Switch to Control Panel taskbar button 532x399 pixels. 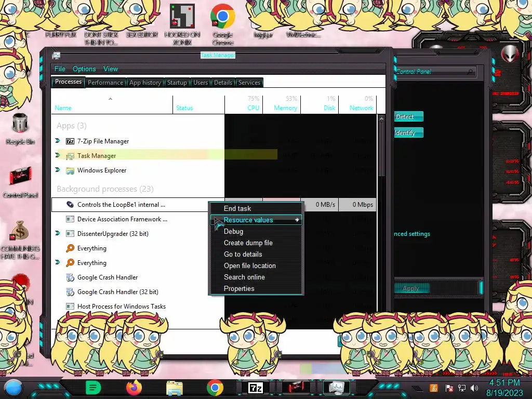pos(296,388)
